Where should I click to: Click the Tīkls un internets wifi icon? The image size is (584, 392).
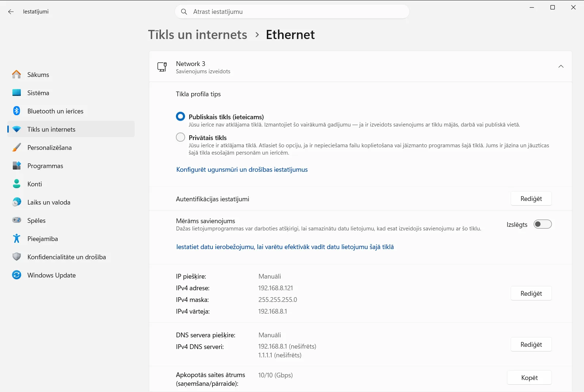click(16, 129)
